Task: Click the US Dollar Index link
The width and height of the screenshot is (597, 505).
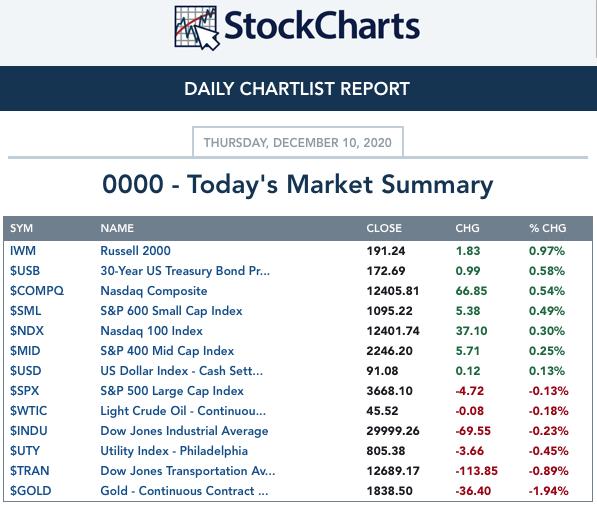Action: (181, 371)
